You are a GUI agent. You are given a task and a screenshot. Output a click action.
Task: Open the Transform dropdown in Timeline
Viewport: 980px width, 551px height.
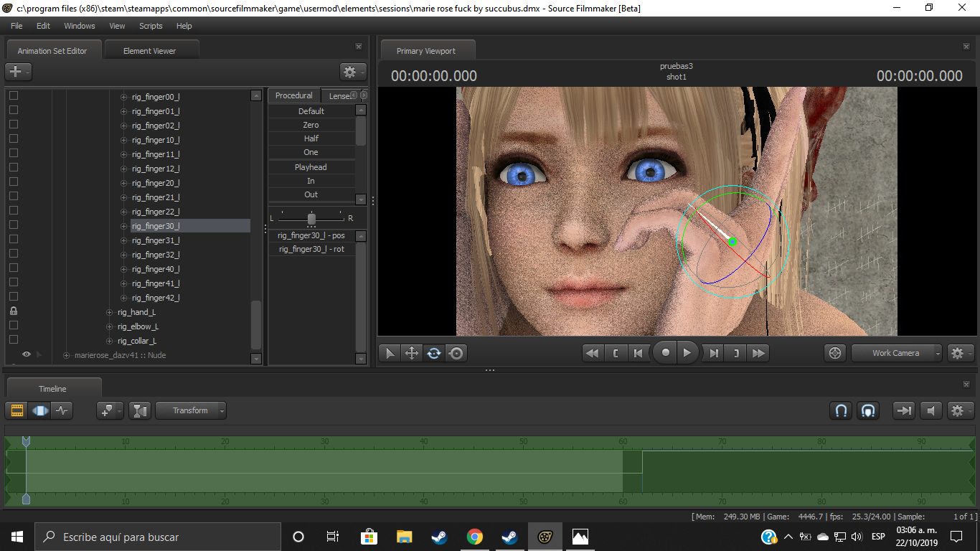point(190,410)
